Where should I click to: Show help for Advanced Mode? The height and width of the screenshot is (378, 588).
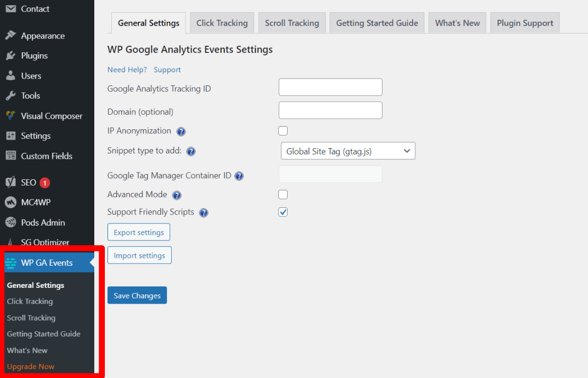[177, 195]
